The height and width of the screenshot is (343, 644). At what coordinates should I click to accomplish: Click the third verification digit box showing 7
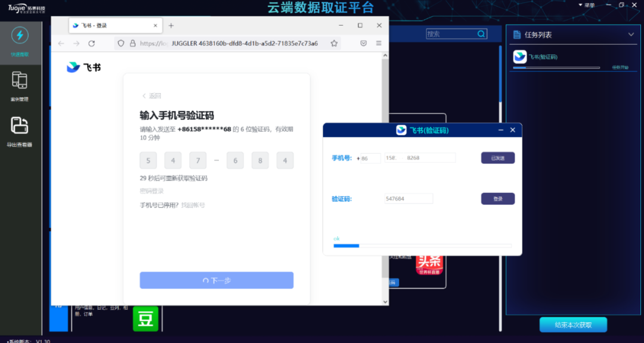(198, 160)
